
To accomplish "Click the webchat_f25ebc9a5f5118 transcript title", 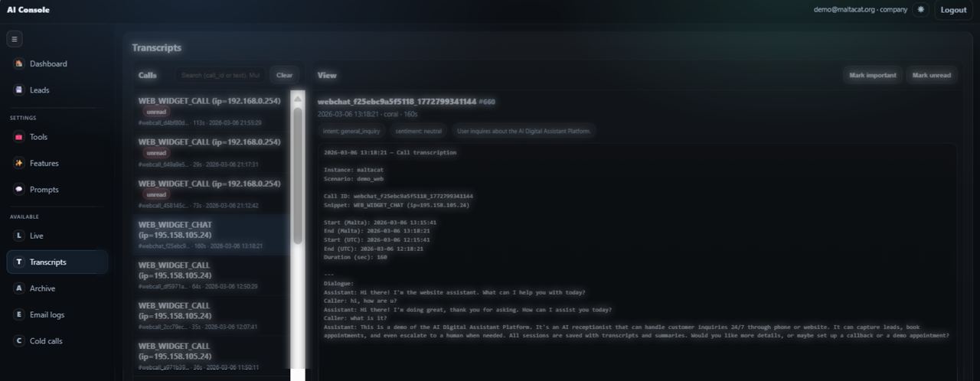I will tap(397, 101).
